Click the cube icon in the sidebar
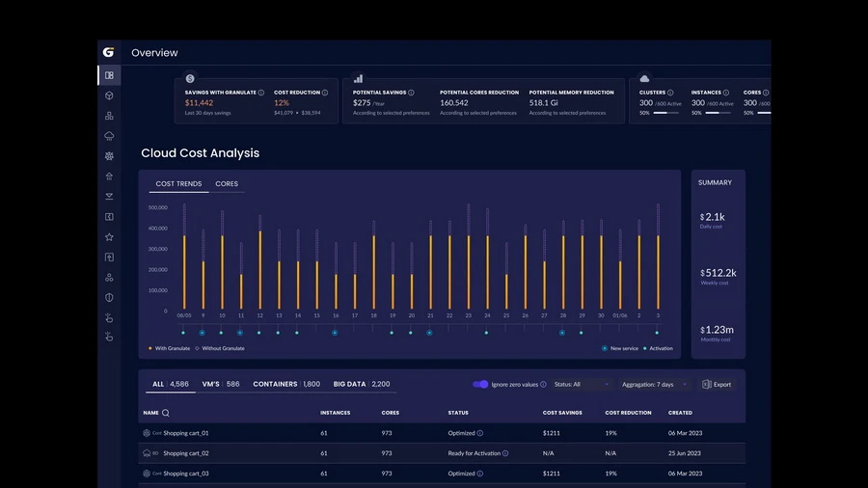 click(109, 95)
